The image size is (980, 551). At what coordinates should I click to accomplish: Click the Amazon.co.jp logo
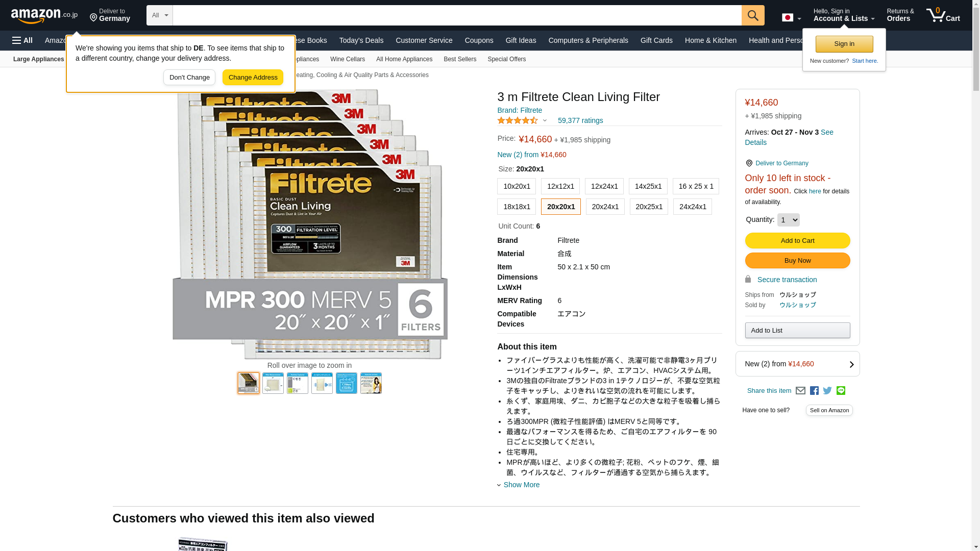point(44,16)
